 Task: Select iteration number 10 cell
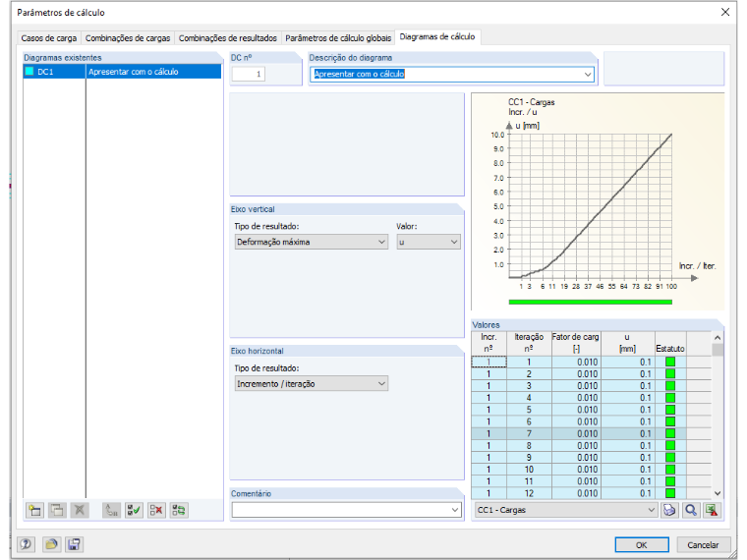coord(529,470)
